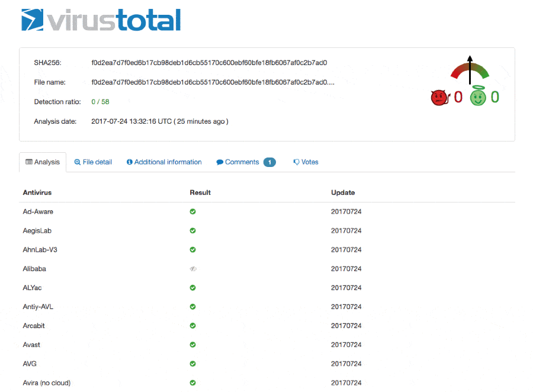This screenshot has height=392, width=533.
Task: Switch to the File detail tab
Action: [93, 162]
